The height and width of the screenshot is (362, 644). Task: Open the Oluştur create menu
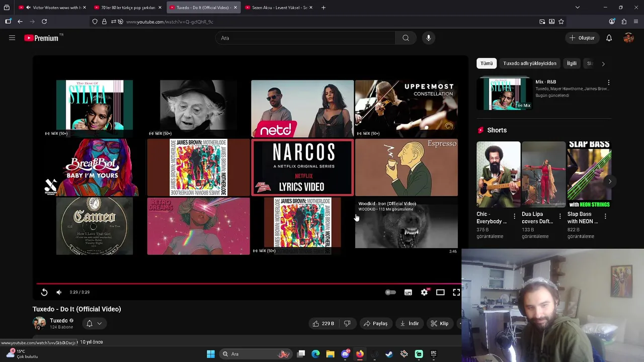coord(582,38)
